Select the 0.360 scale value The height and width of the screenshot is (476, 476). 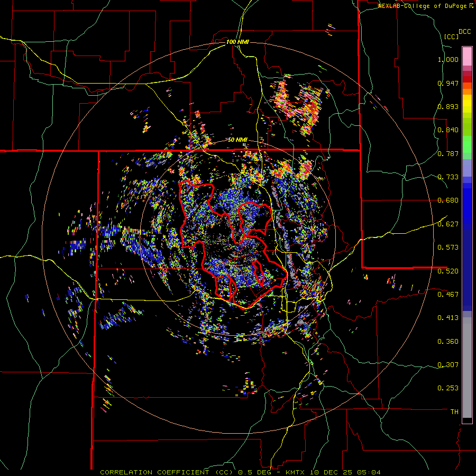(448, 342)
